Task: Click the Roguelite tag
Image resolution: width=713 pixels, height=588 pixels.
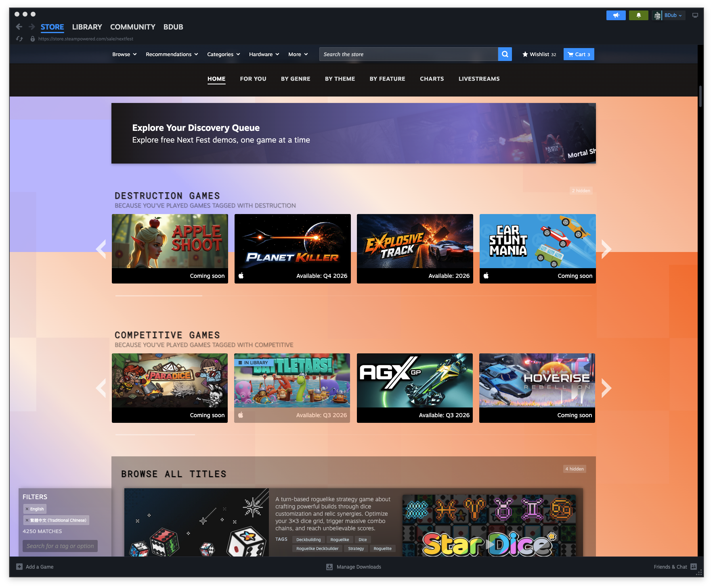Action: coord(382,548)
